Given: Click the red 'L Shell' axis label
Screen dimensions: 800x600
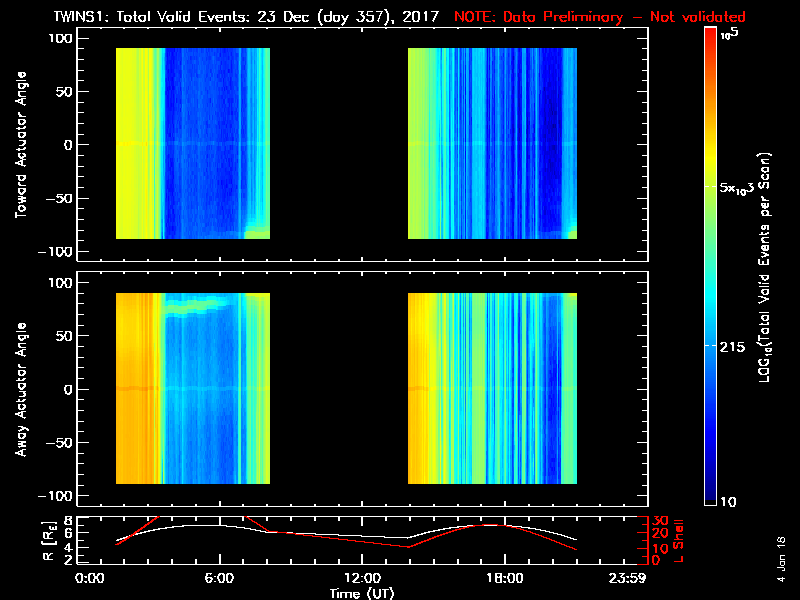Looking at the screenshot, I should (678, 541).
